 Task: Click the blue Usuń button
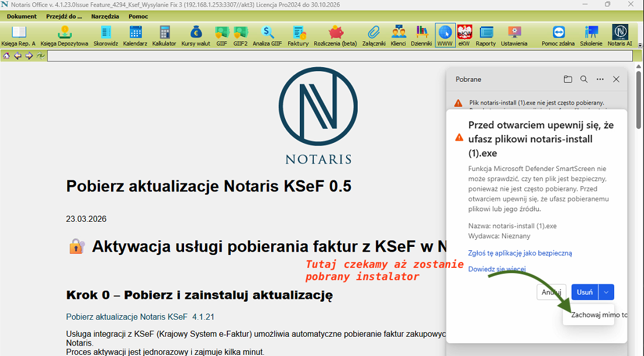coord(584,292)
